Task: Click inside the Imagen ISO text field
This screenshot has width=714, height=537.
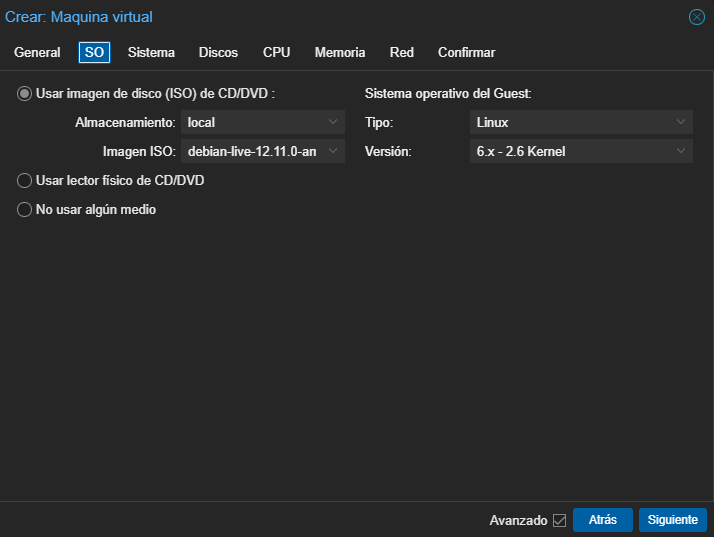Action: [x=252, y=152]
